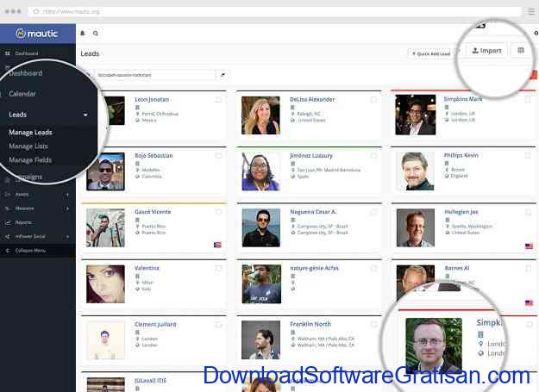This screenshot has height=392, width=539.
Task: Click the globe icon on the DeLisa Alexander card
Action: coord(292,120)
